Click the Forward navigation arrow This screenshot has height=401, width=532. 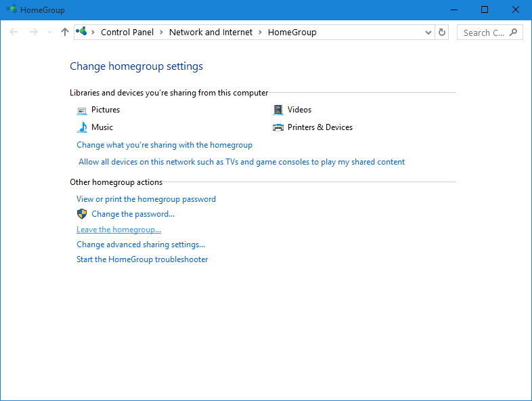34,33
